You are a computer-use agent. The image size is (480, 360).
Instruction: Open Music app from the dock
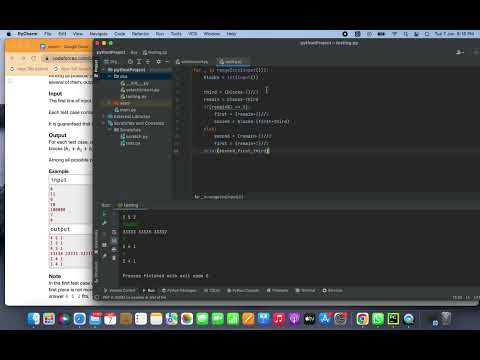tap(279, 319)
